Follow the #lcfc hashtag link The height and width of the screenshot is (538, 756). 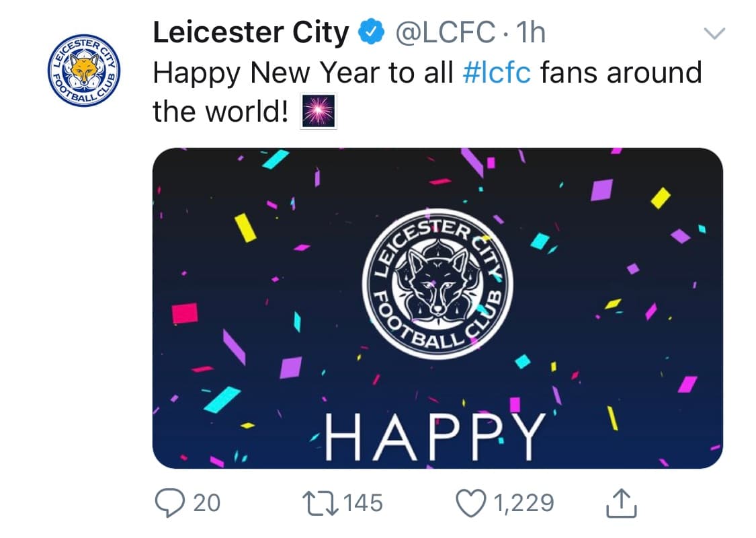[x=497, y=73]
